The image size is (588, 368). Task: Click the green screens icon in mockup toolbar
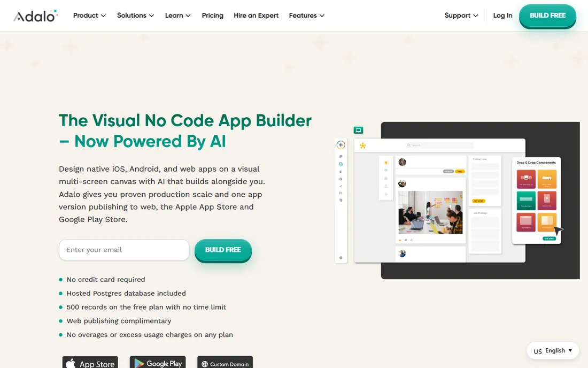pyautogui.click(x=341, y=164)
